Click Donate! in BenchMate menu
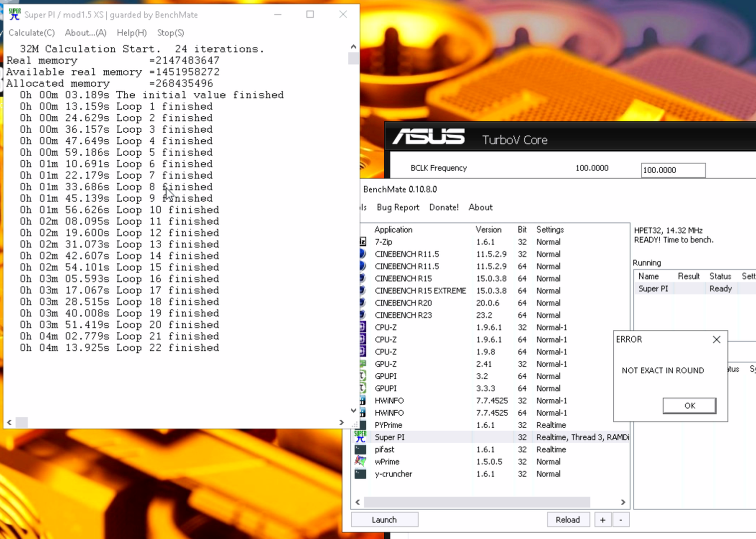The height and width of the screenshot is (539, 756). (x=444, y=207)
